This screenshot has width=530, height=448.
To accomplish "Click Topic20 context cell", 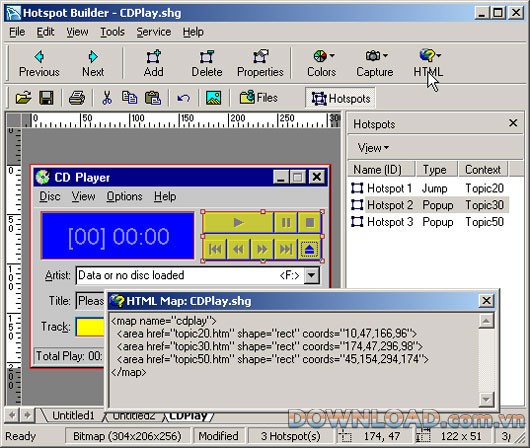I will point(484,188).
